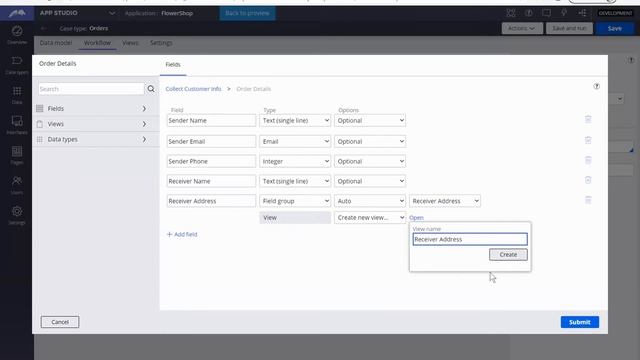
Task: Click the Cancel button
Action: coord(60,322)
